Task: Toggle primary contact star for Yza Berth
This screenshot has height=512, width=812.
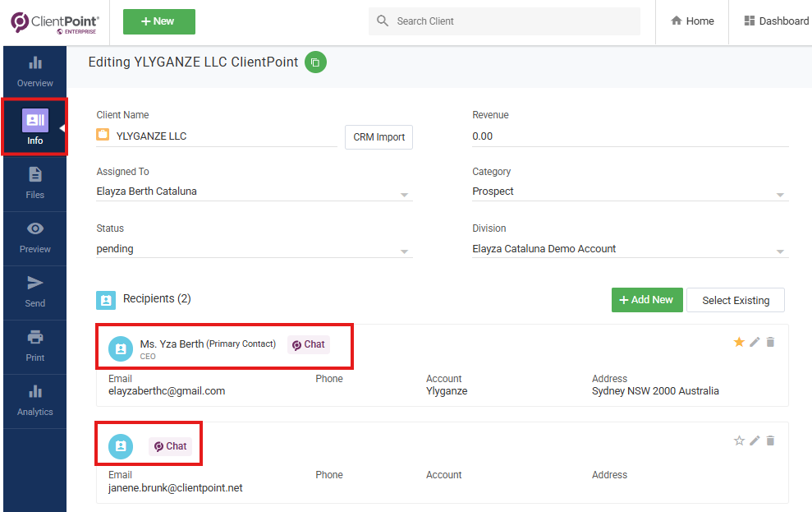Action: click(739, 342)
